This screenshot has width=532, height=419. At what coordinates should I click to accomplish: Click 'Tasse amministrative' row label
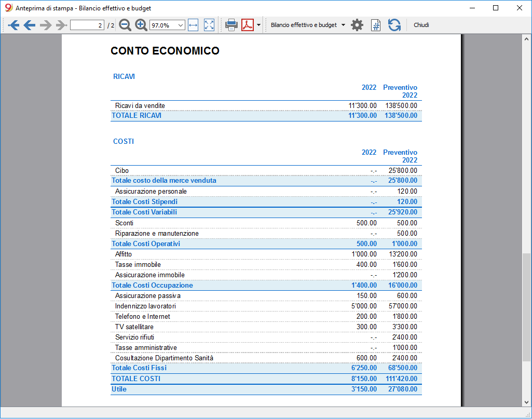[x=146, y=348]
